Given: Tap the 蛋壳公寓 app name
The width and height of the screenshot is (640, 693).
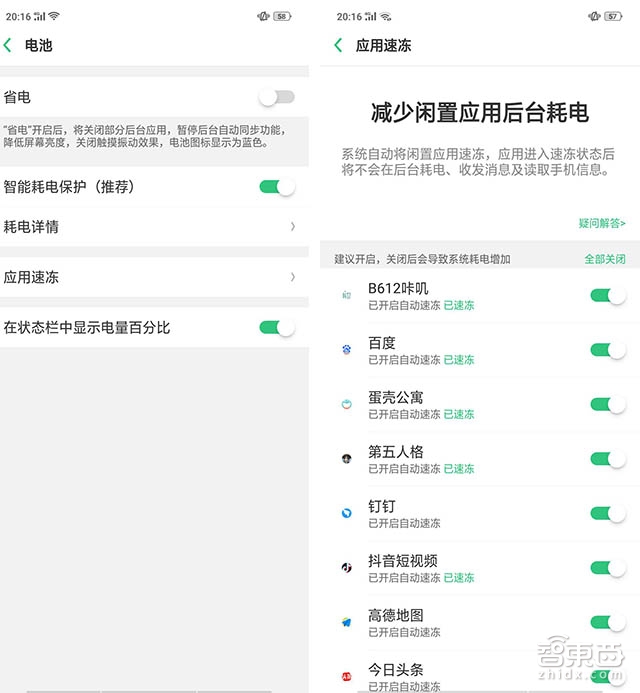Looking at the screenshot, I should click(x=396, y=397).
